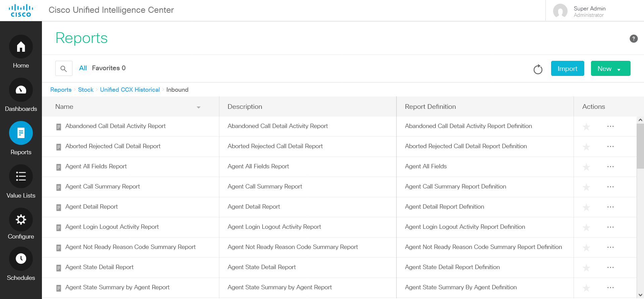Open Aborted Rejected Call Detail Report

113,146
